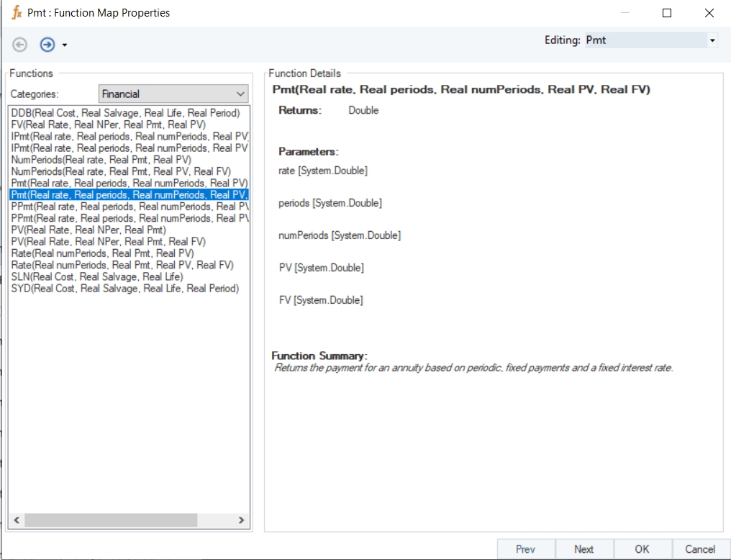
Task: Select the DDB function in list
Action: tap(125, 113)
